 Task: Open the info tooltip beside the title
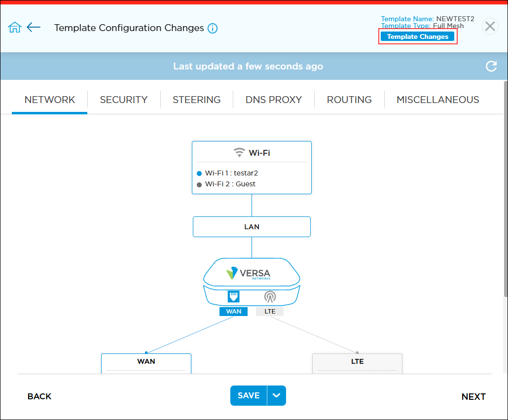(213, 28)
